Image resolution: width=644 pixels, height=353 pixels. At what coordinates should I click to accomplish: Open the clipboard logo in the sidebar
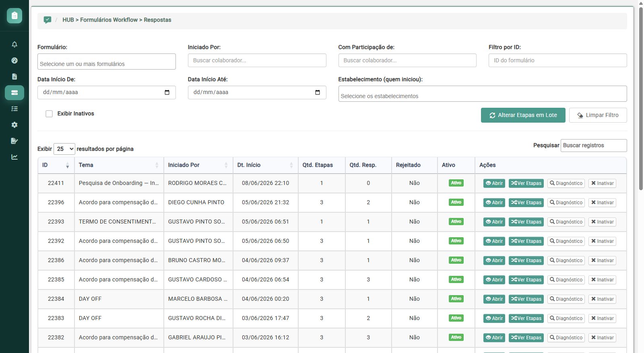(x=14, y=16)
